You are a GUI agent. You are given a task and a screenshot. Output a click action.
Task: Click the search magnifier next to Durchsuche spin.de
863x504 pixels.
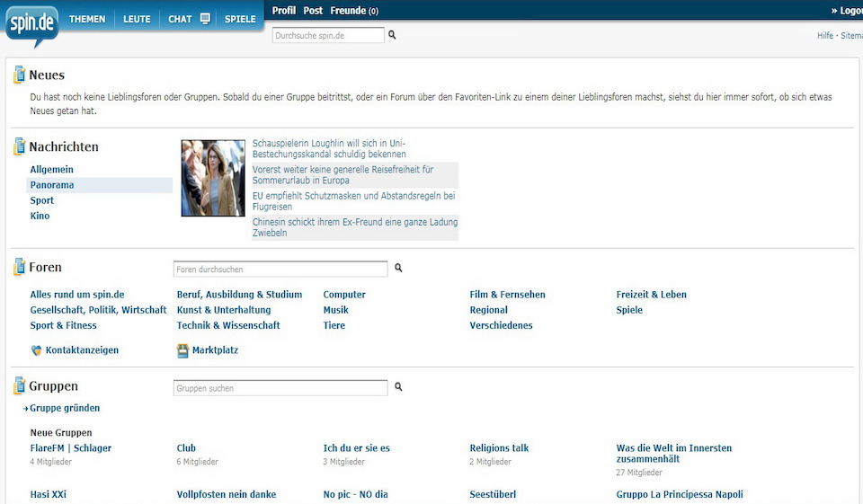pyautogui.click(x=392, y=35)
